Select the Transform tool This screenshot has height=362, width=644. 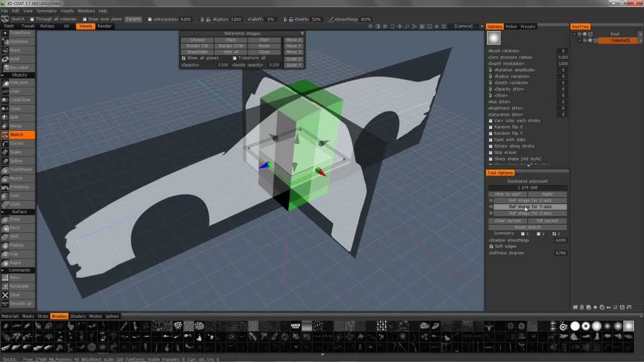coord(18,33)
